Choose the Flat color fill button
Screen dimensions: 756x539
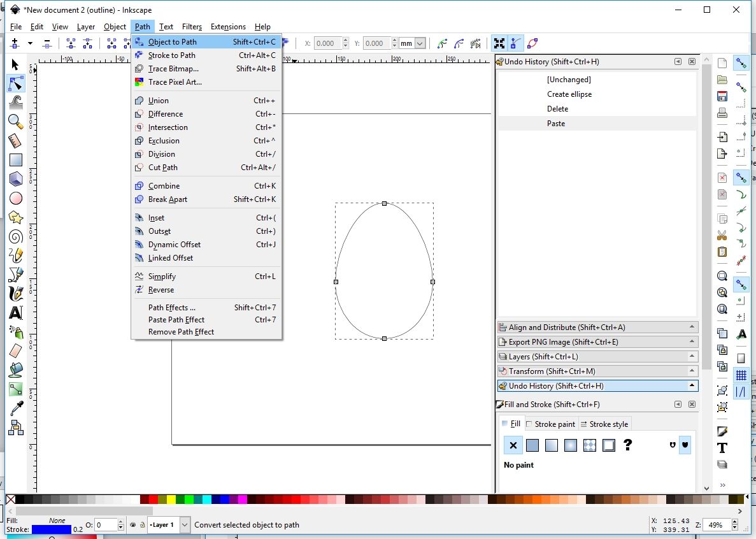click(532, 445)
